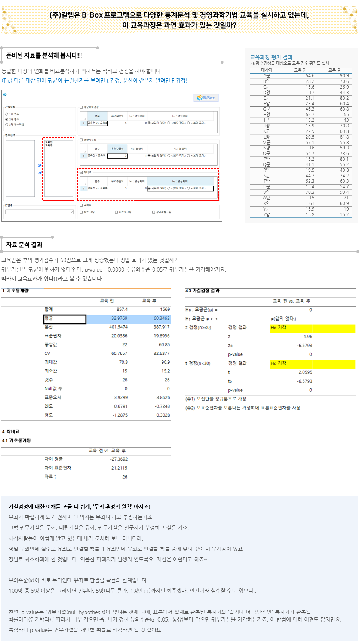The image size is (359, 644).
Task: Click score 90.4 in the V양 row
Action: 344,192
